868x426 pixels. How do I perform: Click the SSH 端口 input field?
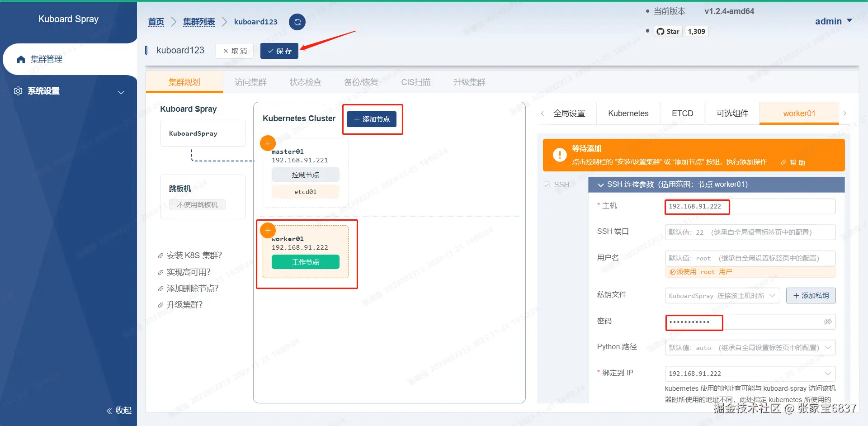750,232
